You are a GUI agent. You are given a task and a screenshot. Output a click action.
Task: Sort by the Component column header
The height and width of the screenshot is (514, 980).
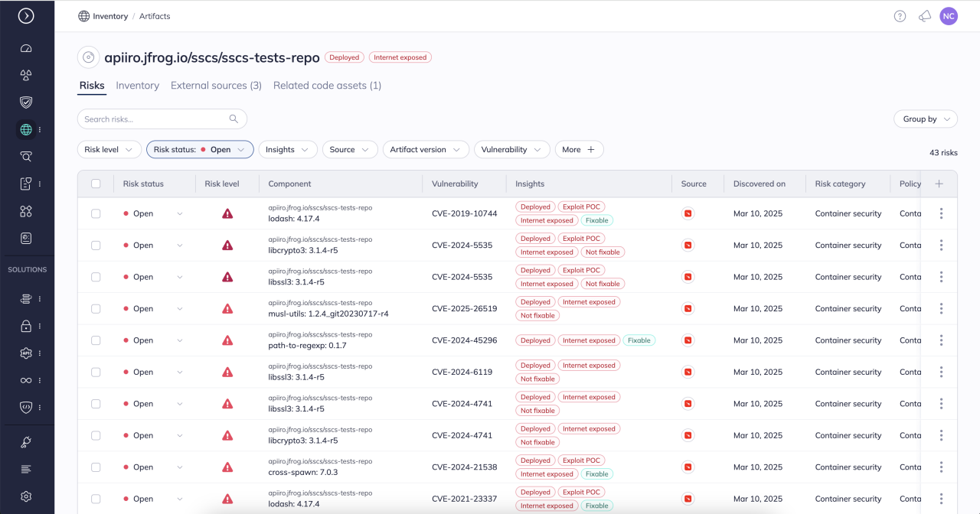[x=289, y=184]
